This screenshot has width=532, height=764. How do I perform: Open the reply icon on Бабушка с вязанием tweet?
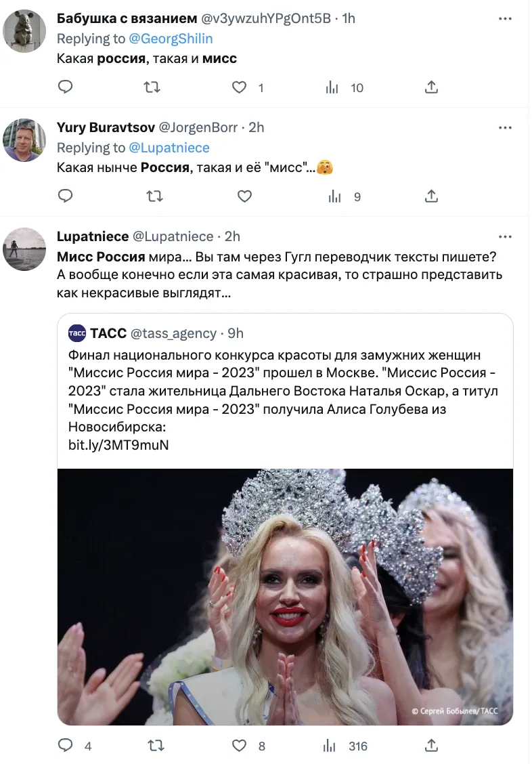65,87
